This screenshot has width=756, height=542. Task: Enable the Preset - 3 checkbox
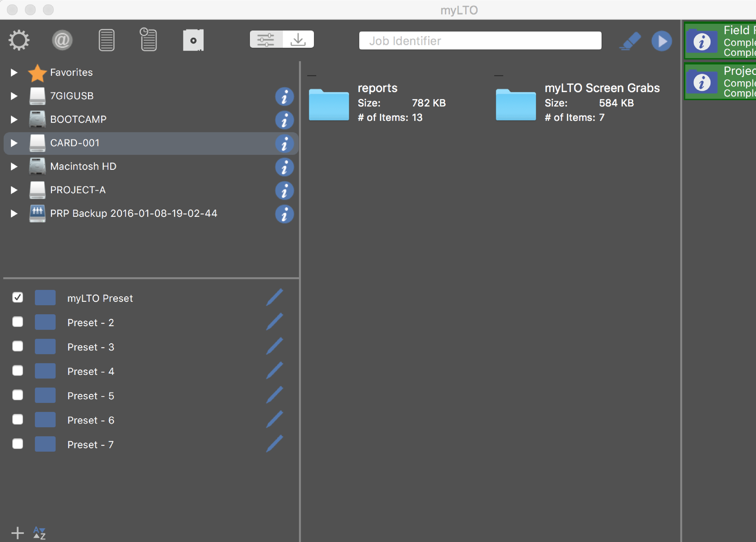tap(17, 346)
